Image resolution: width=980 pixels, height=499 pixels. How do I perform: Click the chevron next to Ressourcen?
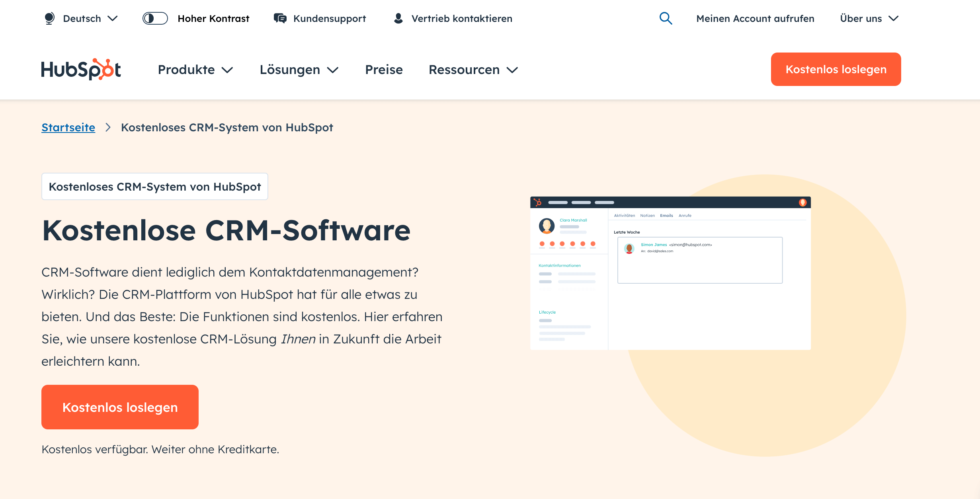512,70
